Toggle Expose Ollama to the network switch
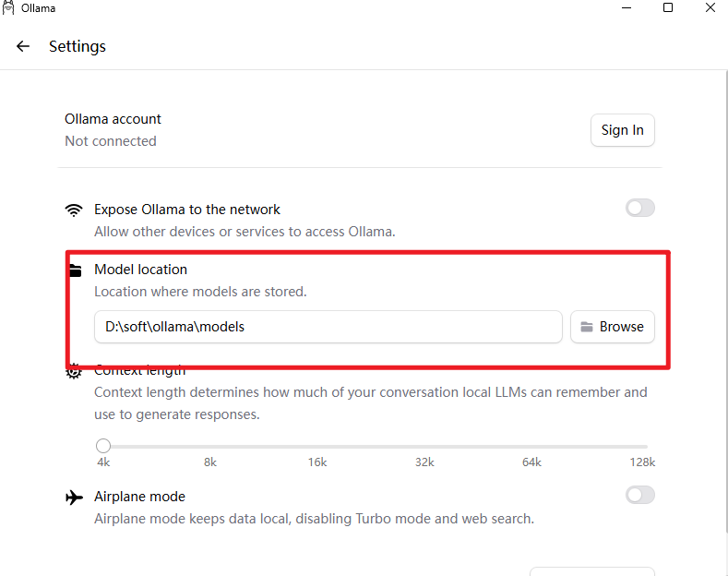The height and width of the screenshot is (576, 728). pyautogui.click(x=639, y=208)
